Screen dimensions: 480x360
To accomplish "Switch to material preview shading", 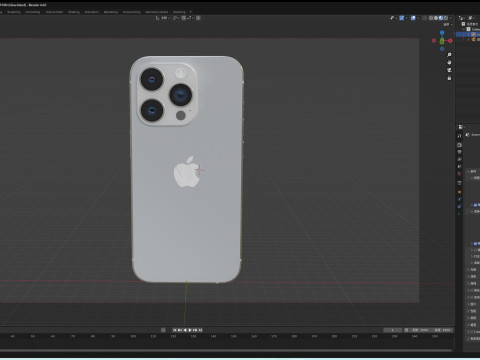I will (x=441, y=18).
